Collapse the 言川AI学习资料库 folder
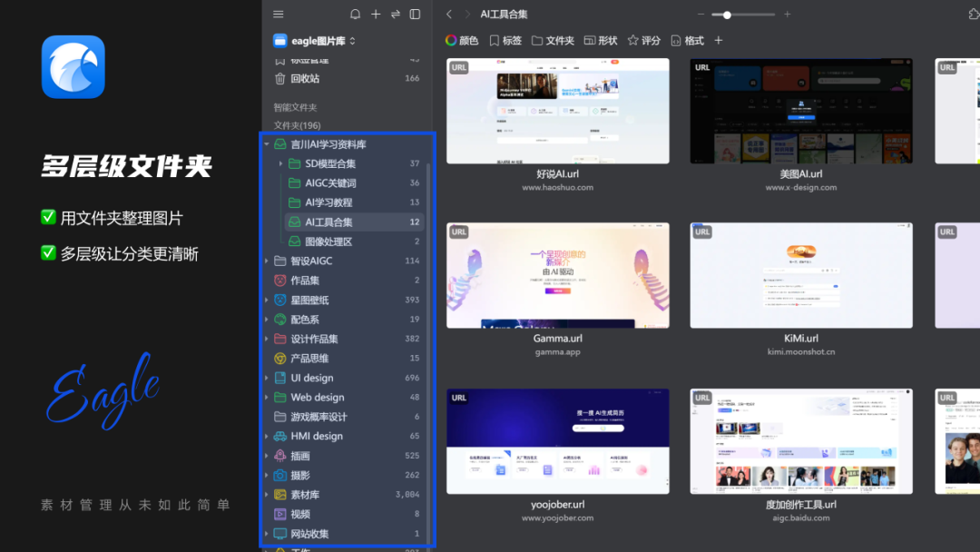980x552 pixels. pyautogui.click(x=267, y=144)
